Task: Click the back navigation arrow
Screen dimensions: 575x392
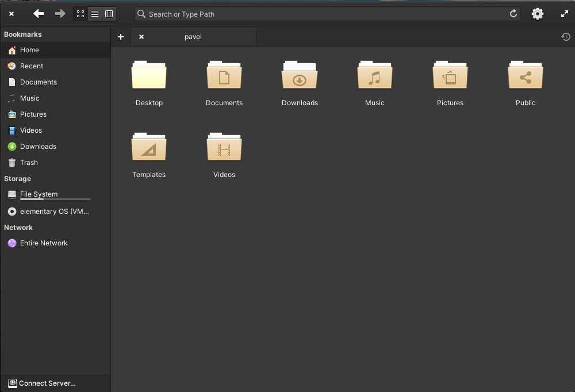Action: tap(39, 13)
